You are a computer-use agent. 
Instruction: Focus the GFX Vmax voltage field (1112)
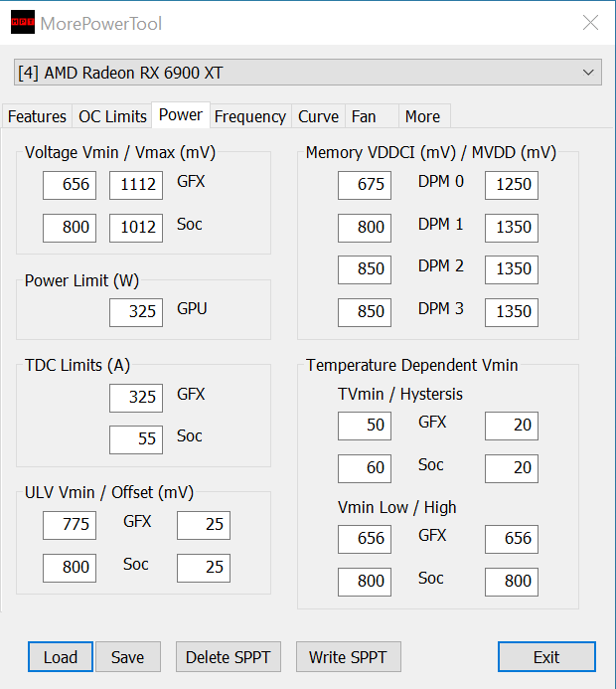[136, 185]
